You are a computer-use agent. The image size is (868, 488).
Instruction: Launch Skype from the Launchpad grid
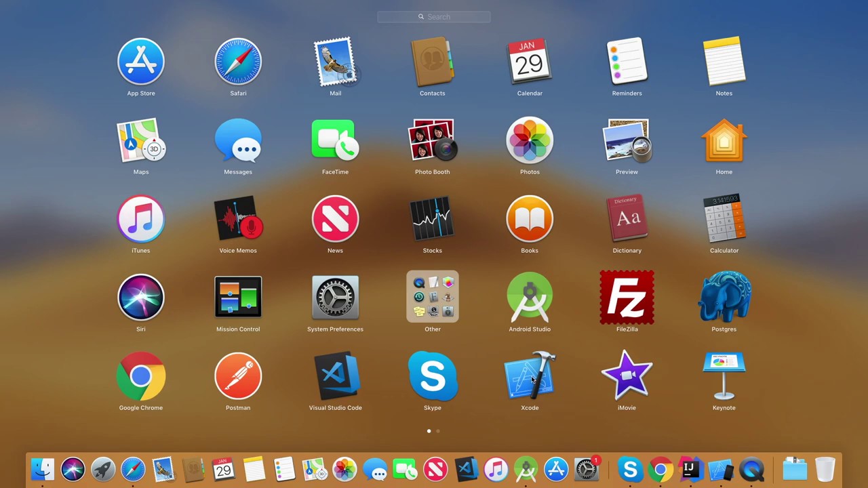point(432,377)
